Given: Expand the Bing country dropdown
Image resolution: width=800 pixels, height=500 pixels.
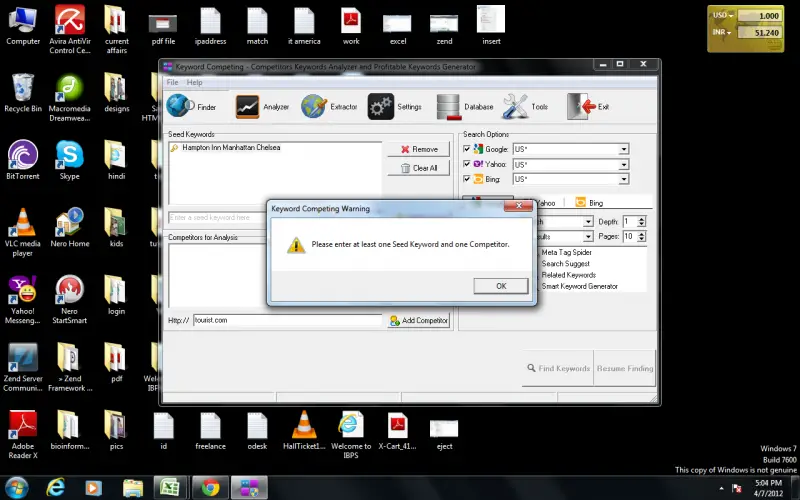Looking at the screenshot, I should pyautogui.click(x=623, y=179).
